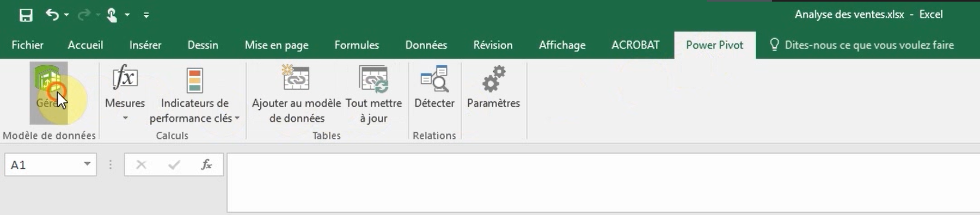Image resolution: width=980 pixels, height=215 pixels.
Task: Click the Détecter relations icon
Action: click(434, 79)
